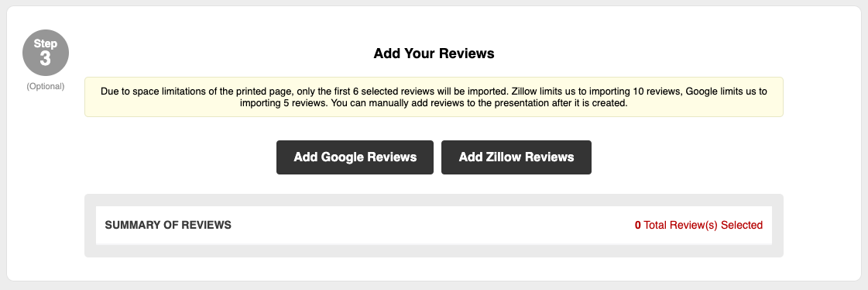Click the white summary of reviews row
The width and height of the screenshot is (868, 290).
point(434,225)
